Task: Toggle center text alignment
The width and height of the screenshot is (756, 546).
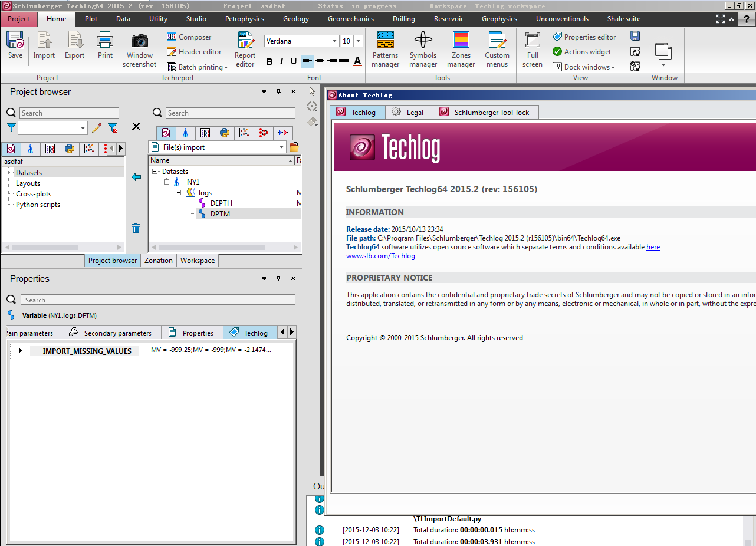Action: click(320, 61)
